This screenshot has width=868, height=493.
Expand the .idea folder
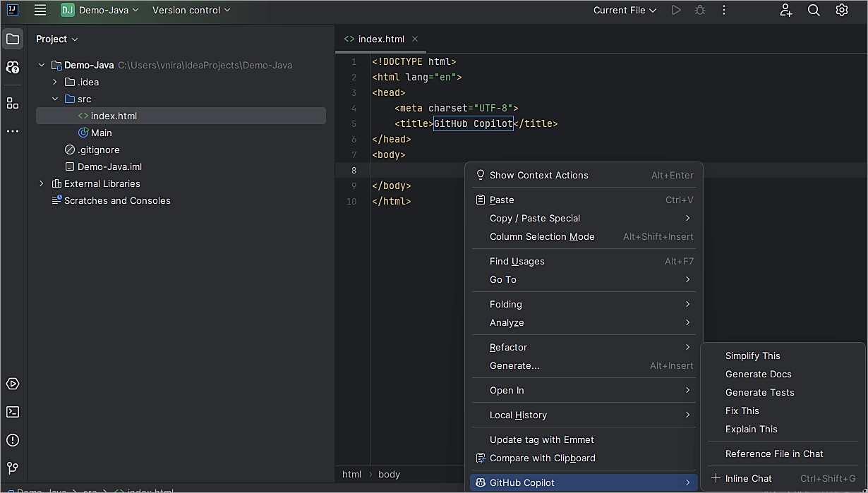(x=55, y=83)
